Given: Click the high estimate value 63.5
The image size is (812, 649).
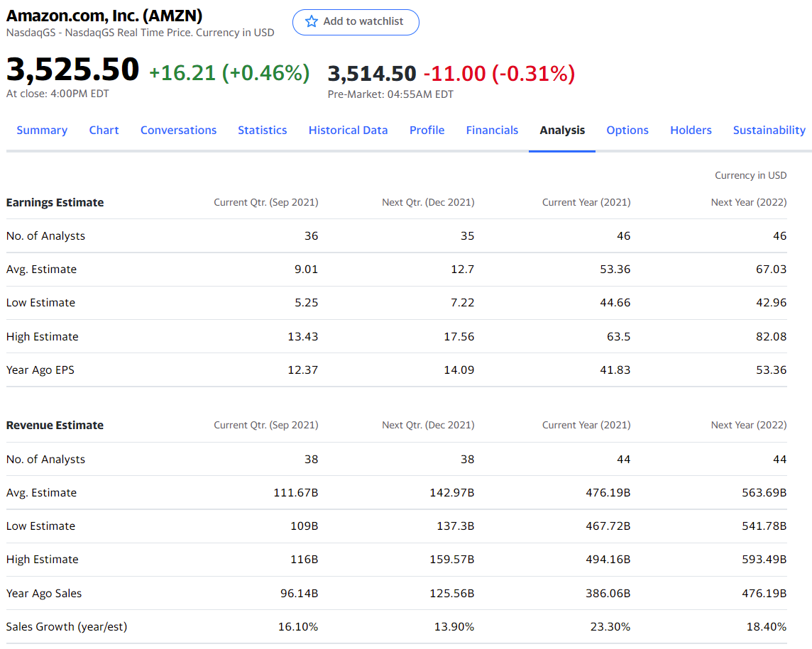Looking at the screenshot, I should [619, 336].
